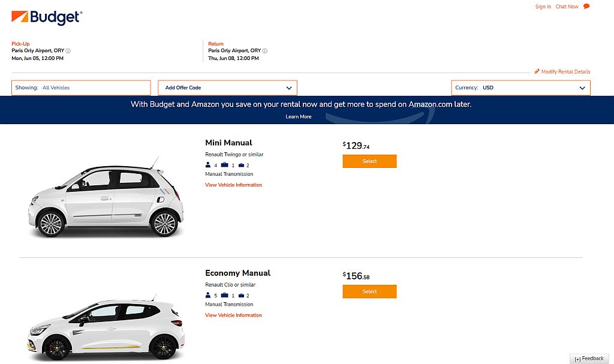This screenshot has width=614, height=364.
Task: Click the info icon next to Pick-Up airport
Action: pos(68,50)
